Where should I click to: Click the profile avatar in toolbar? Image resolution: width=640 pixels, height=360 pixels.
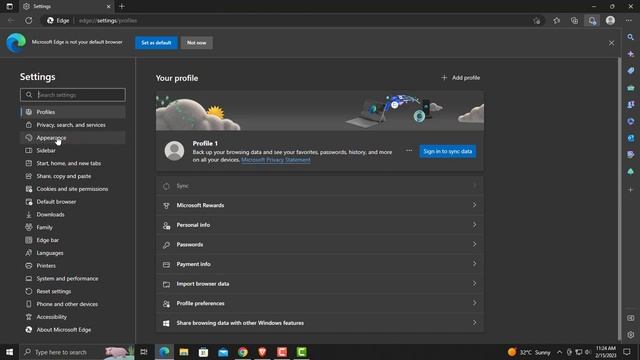(x=610, y=20)
